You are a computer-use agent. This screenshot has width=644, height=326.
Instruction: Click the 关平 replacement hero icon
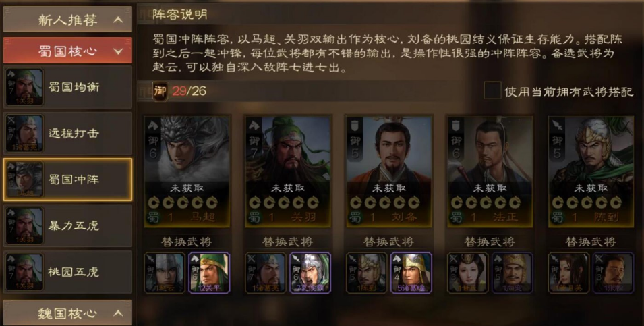[x=210, y=273]
